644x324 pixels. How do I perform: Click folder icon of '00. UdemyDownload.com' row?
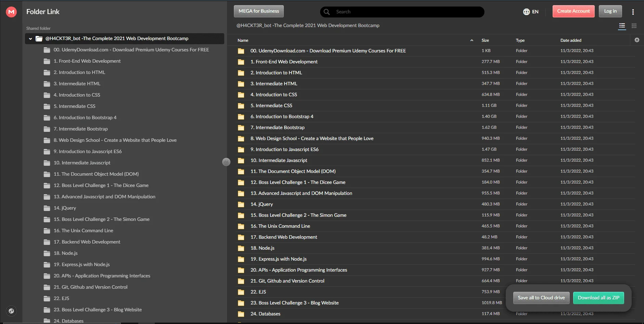[241, 51]
